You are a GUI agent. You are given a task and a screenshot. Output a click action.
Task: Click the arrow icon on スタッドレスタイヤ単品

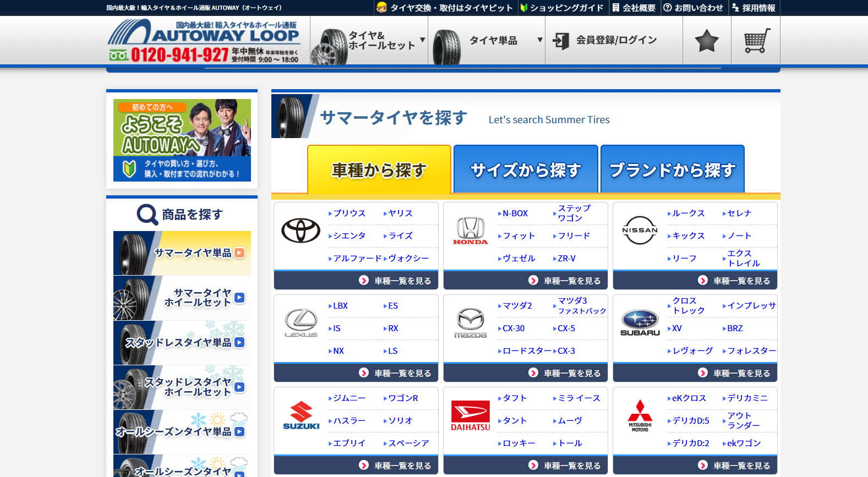tap(239, 342)
